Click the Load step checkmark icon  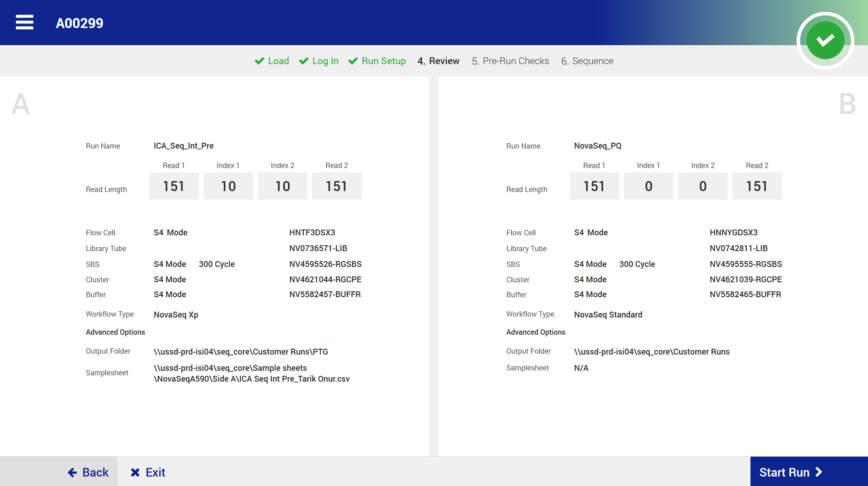point(259,61)
